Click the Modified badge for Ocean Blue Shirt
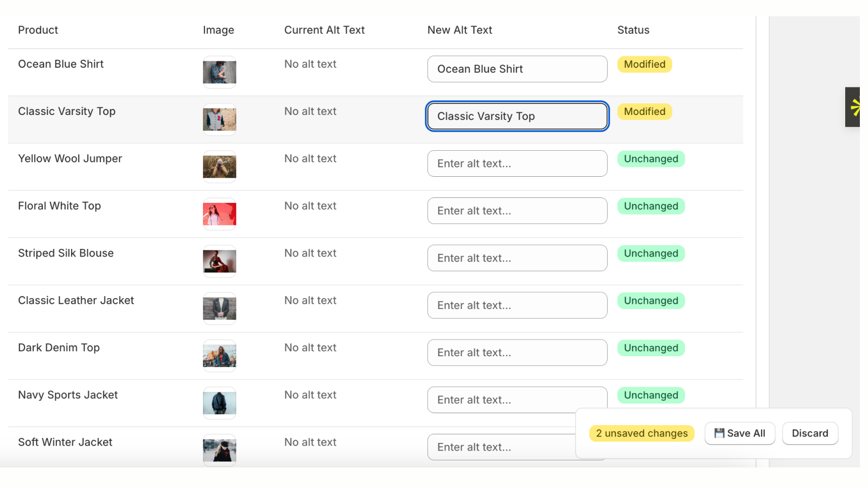The width and height of the screenshot is (868, 488). point(644,65)
